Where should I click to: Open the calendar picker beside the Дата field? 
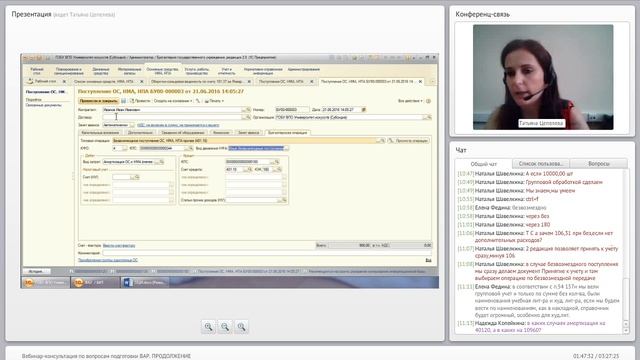click(364, 109)
